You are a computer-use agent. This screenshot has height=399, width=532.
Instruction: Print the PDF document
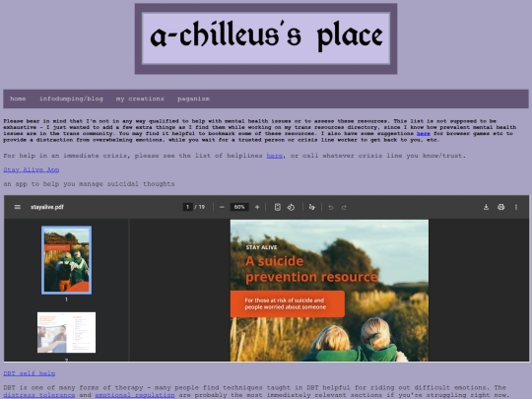tap(500, 207)
